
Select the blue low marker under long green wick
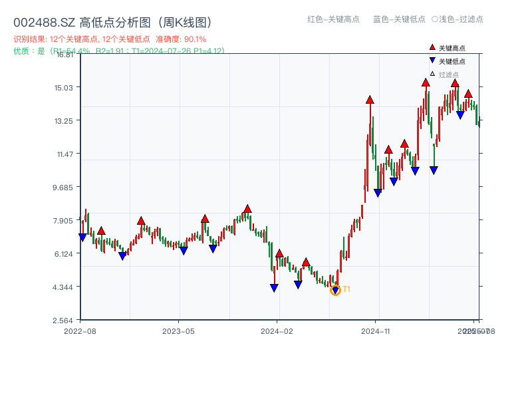pyautogui.click(x=434, y=170)
